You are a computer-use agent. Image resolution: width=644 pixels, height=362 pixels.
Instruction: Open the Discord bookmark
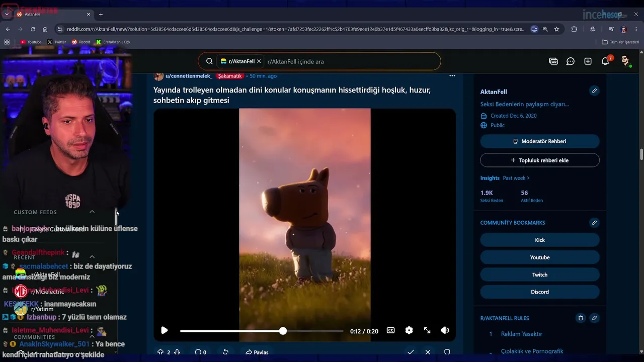pos(540,292)
